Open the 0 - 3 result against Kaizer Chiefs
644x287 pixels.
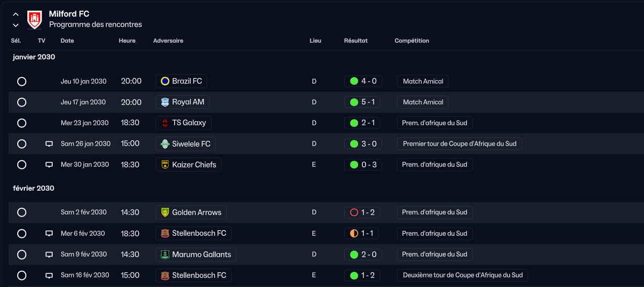(x=363, y=164)
